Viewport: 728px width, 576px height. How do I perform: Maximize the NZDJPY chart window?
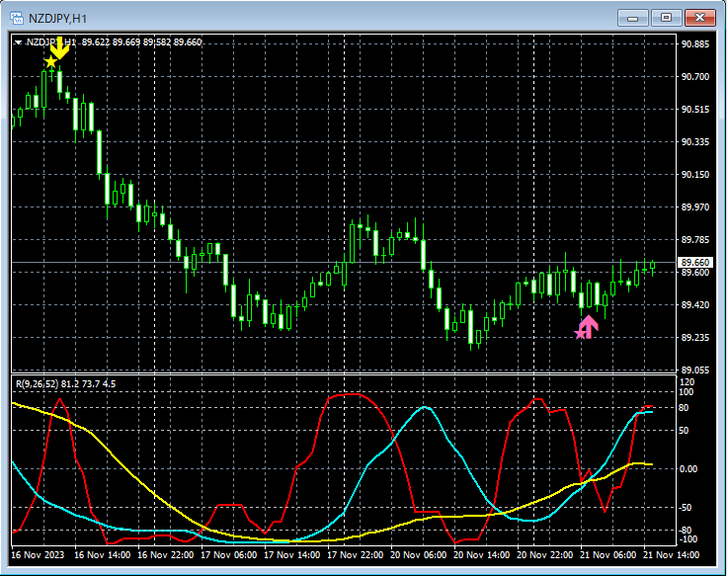667,17
